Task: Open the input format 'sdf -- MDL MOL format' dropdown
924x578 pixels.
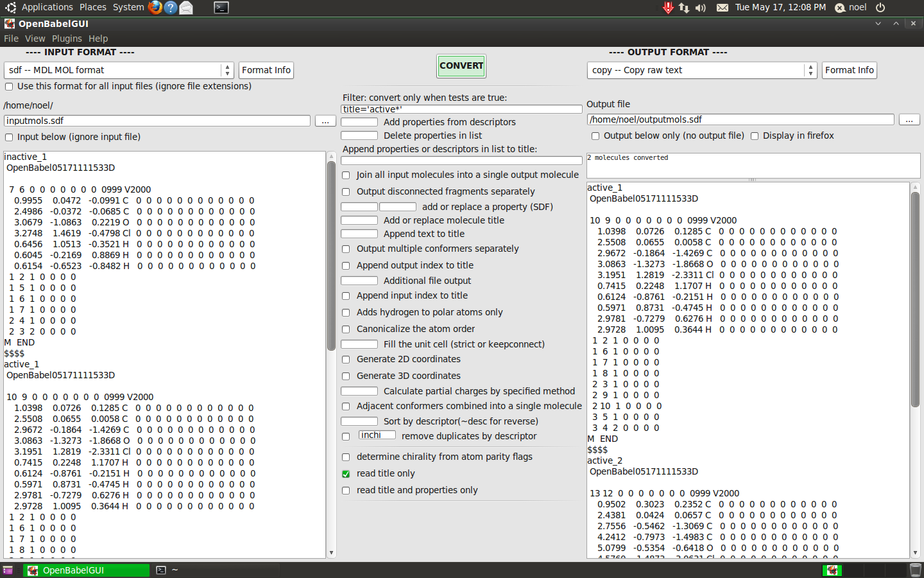Action: coord(119,70)
